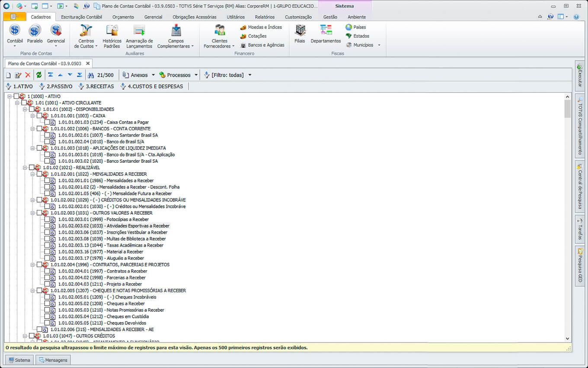588x368 pixels.
Task: Click the red X delete toolbar icon
Action: point(28,75)
